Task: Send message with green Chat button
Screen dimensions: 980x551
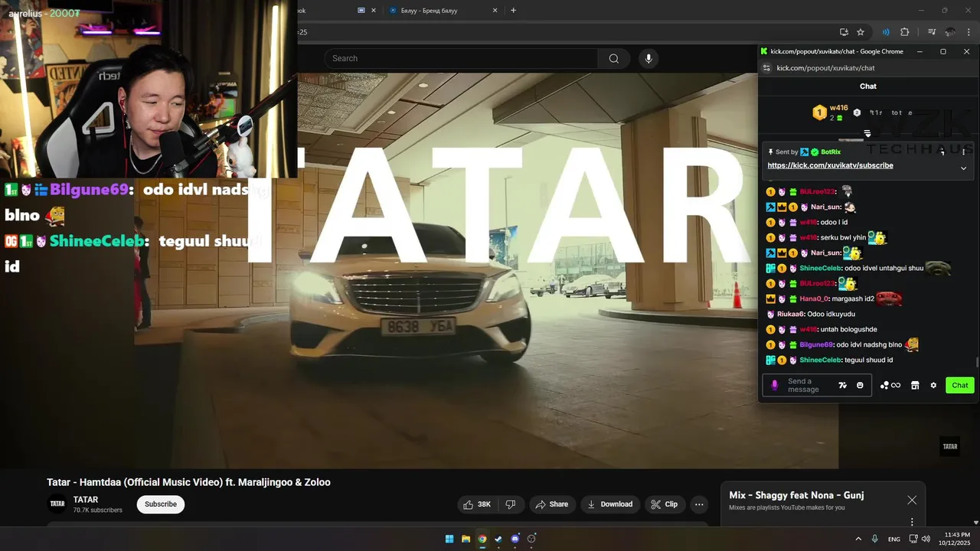Action: coord(960,385)
